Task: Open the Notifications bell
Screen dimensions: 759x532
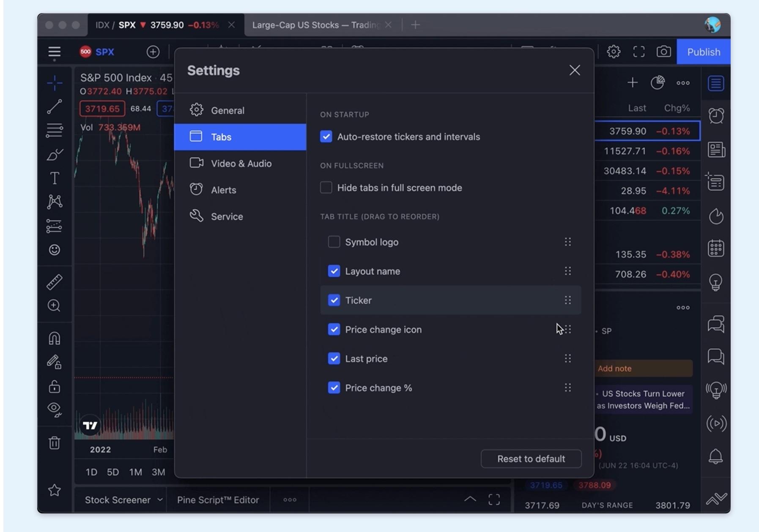Action: pyautogui.click(x=715, y=457)
